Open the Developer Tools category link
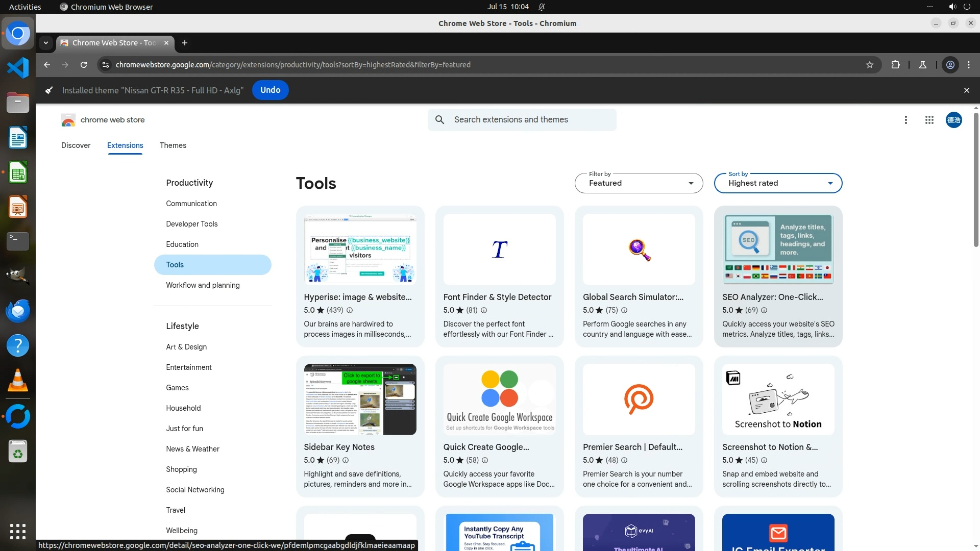 [191, 224]
